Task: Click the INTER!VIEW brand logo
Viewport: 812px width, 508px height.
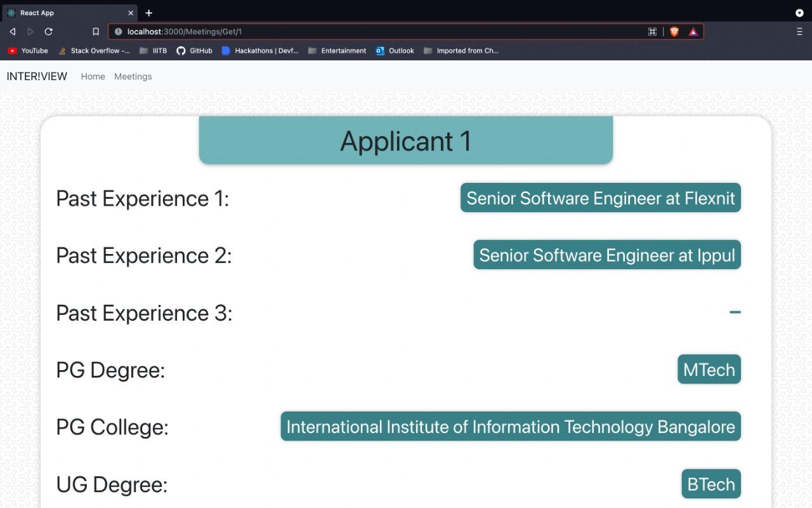Action: click(37, 76)
